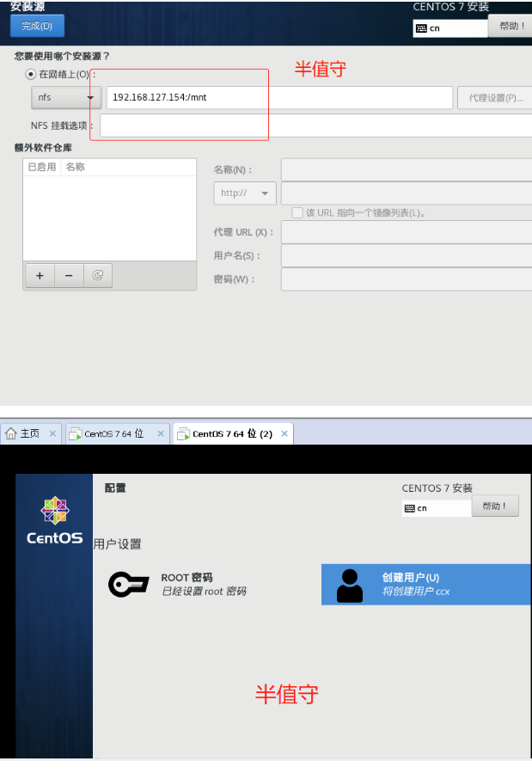The height and width of the screenshot is (761, 532).
Task: Click the lower 帮助! help button
Action: click(x=495, y=506)
